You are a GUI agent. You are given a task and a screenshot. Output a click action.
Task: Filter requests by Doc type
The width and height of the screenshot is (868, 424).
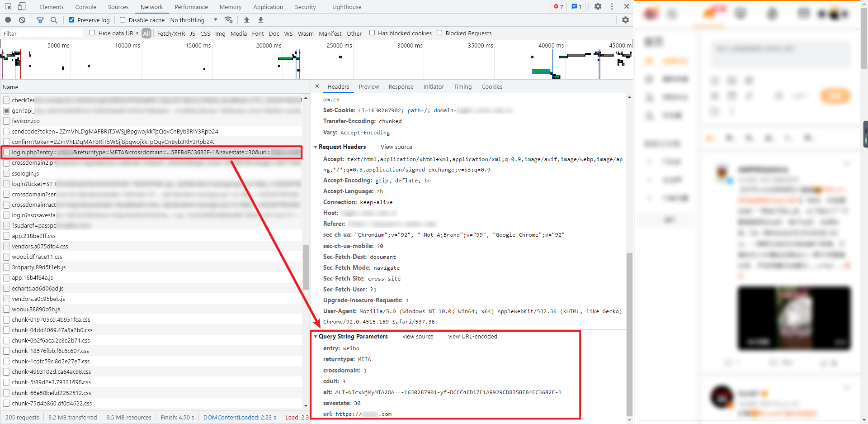point(274,33)
